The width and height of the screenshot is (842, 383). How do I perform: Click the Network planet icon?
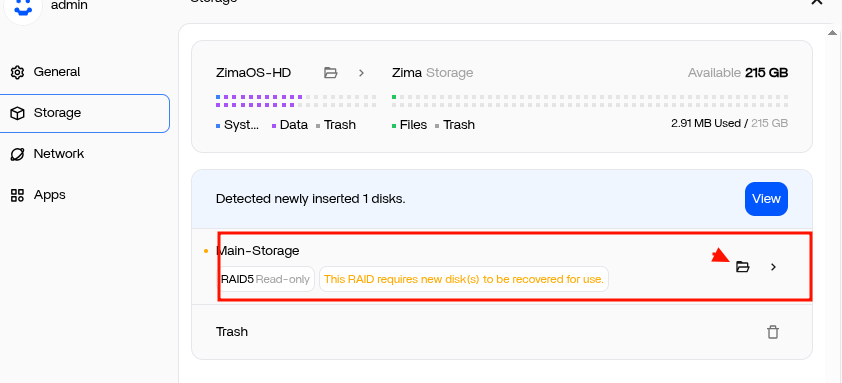[x=17, y=154]
